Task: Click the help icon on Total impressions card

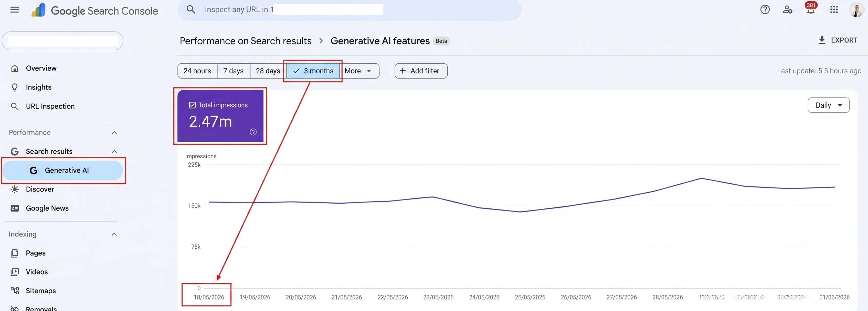Action: 253,132
